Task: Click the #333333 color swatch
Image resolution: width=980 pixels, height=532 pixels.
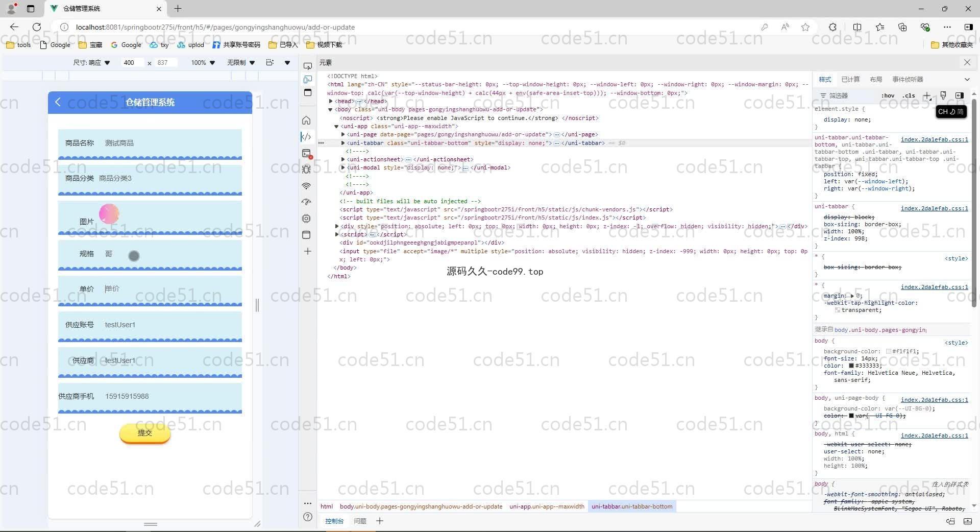Action: [x=851, y=366]
